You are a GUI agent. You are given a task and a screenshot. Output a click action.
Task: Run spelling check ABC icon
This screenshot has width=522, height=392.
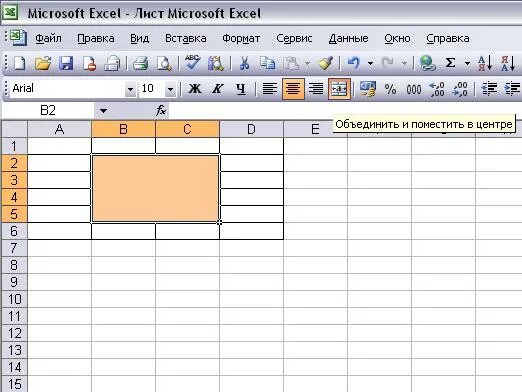(192, 63)
